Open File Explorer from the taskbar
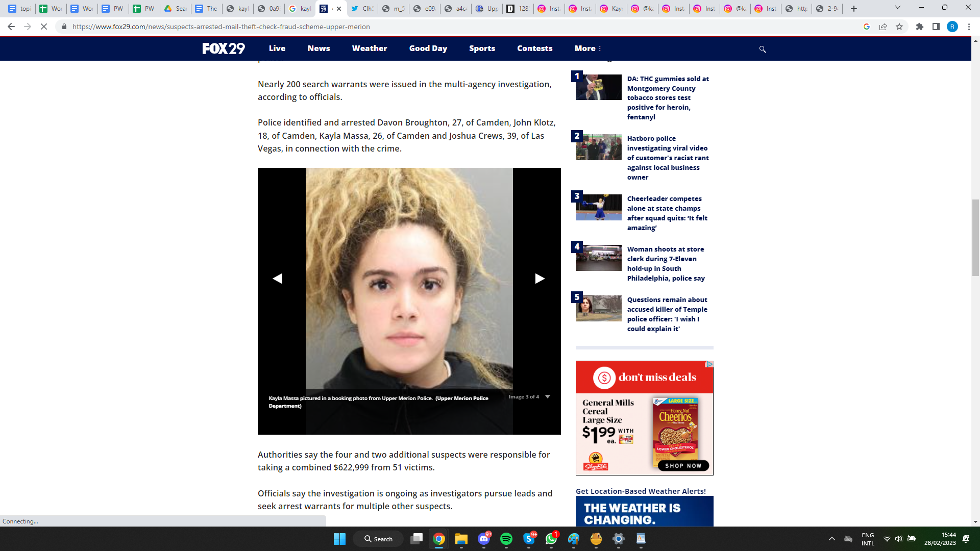The width and height of the screenshot is (980, 551). pos(461,539)
